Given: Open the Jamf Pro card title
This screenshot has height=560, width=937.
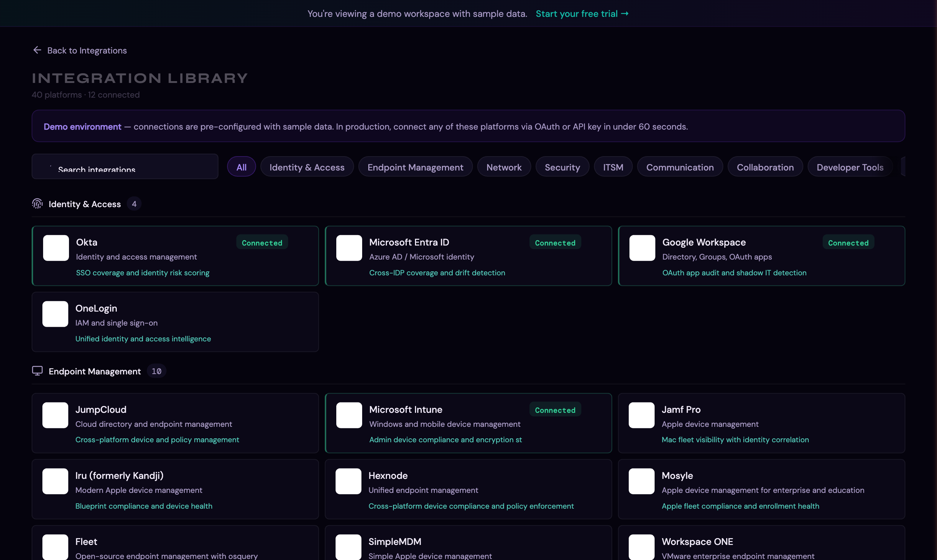Looking at the screenshot, I should [681, 410].
